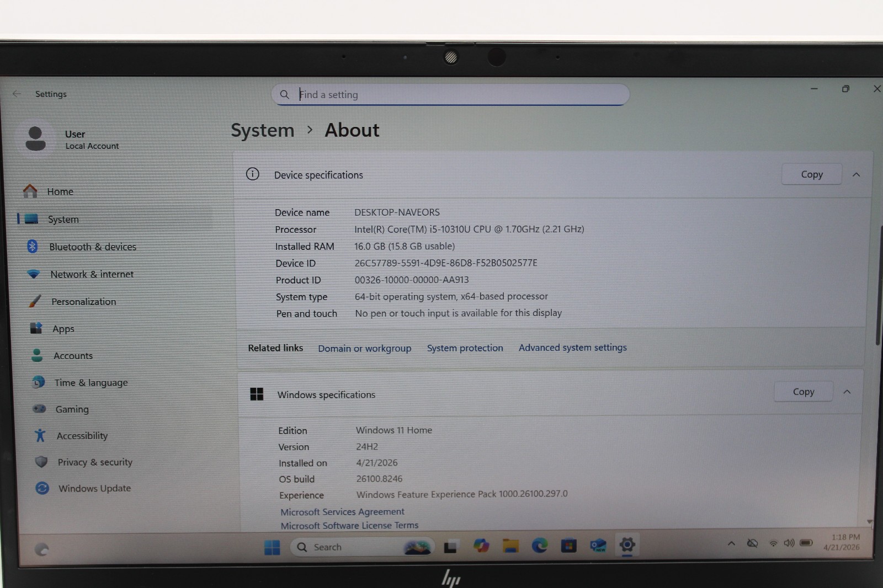Viewport: 883px width, 588px height.
Task: Click the Version value 24H2
Action: pyautogui.click(x=367, y=447)
